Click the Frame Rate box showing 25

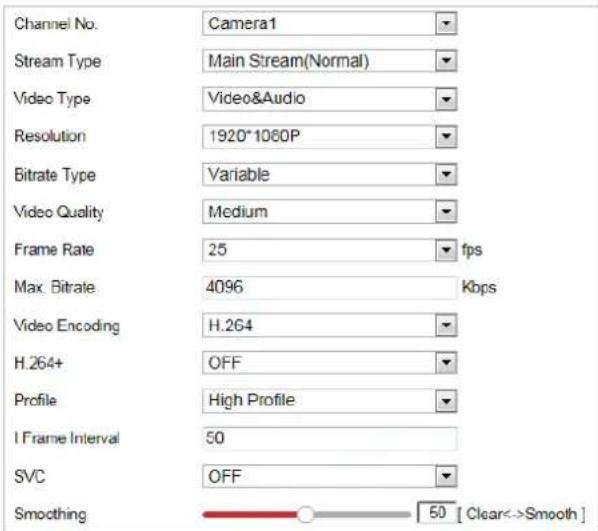click(319, 250)
